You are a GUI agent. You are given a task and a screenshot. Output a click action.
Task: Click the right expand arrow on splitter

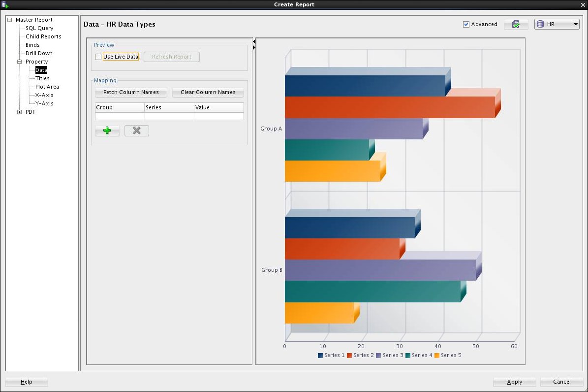(254, 47)
